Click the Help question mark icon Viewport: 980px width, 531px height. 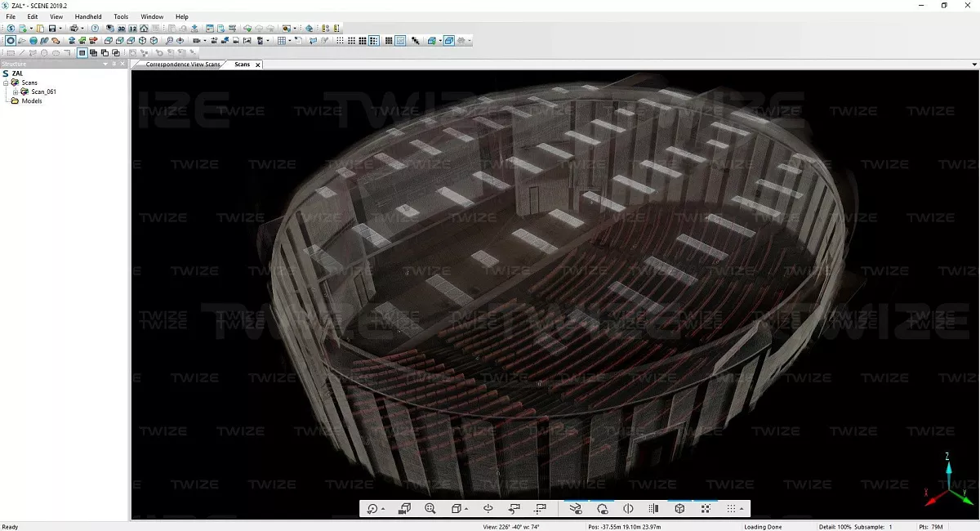pos(95,29)
